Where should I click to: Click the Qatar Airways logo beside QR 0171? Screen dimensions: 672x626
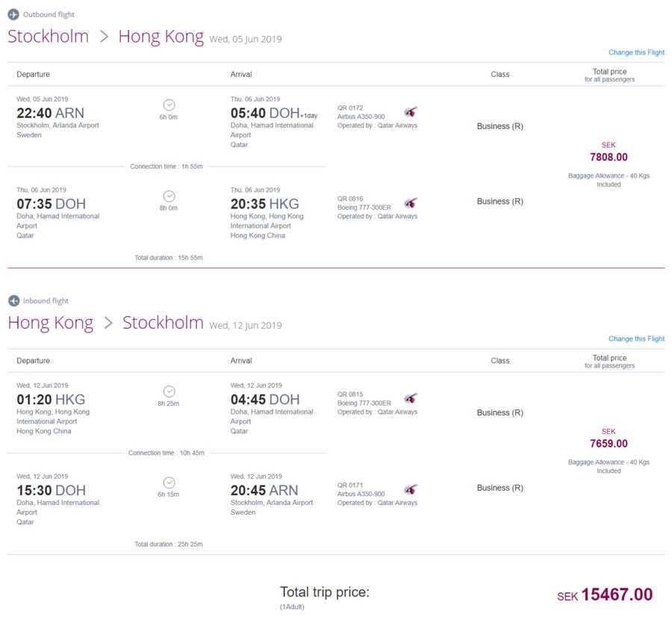point(411,489)
